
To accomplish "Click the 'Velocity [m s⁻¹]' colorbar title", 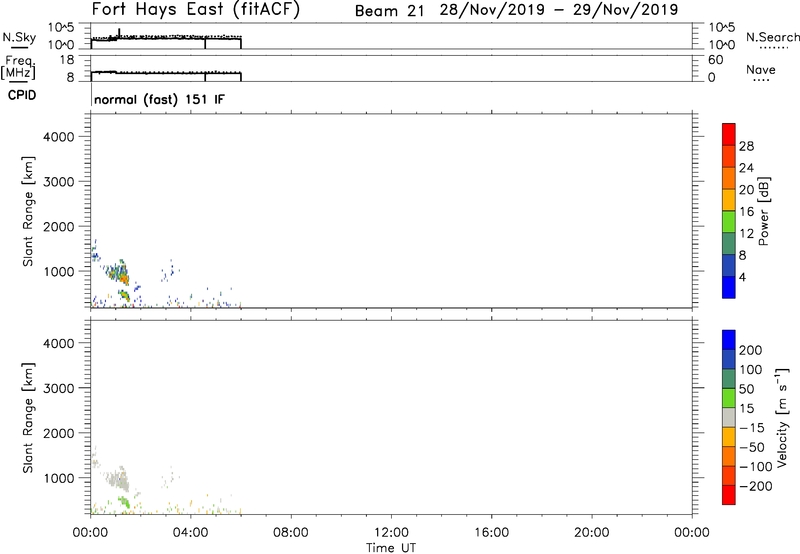I will [781, 417].
